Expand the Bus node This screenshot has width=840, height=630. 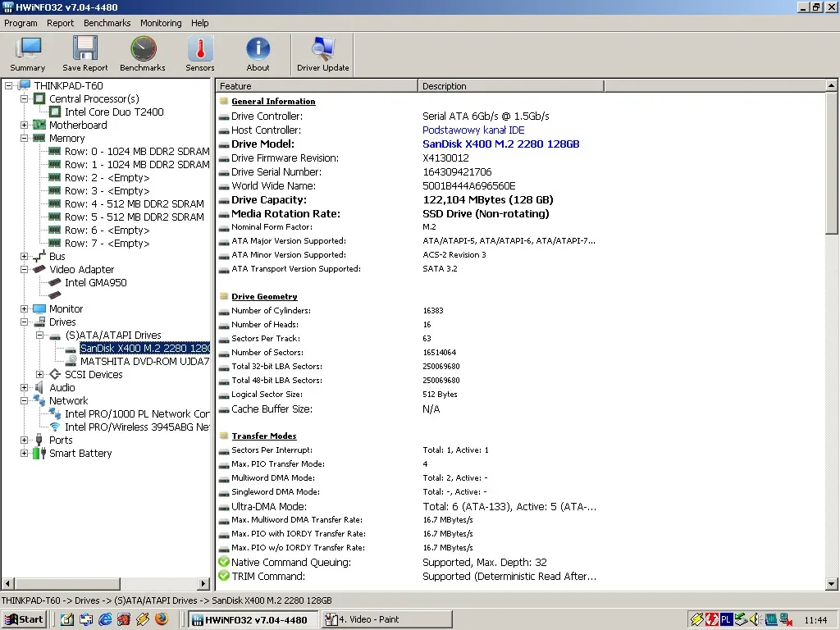(x=24, y=256)
